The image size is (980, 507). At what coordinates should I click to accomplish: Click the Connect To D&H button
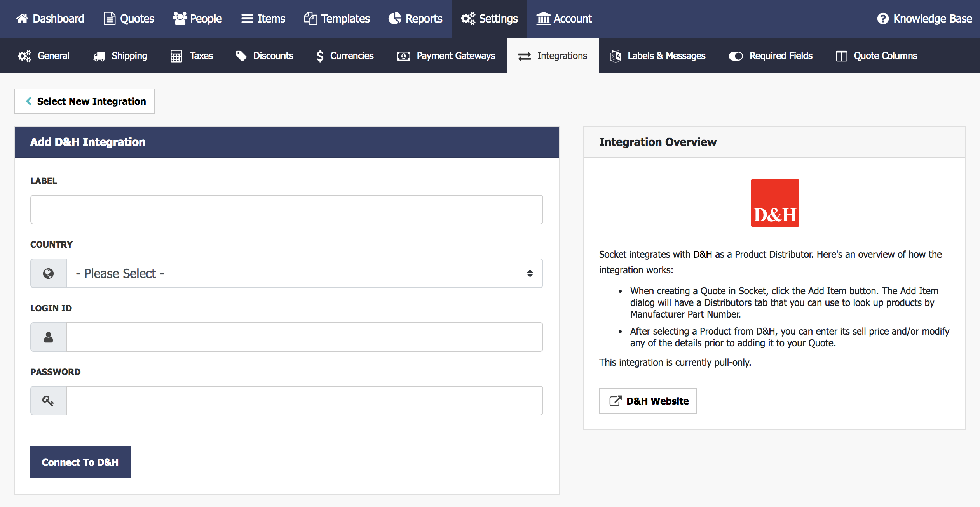point(80,462)
